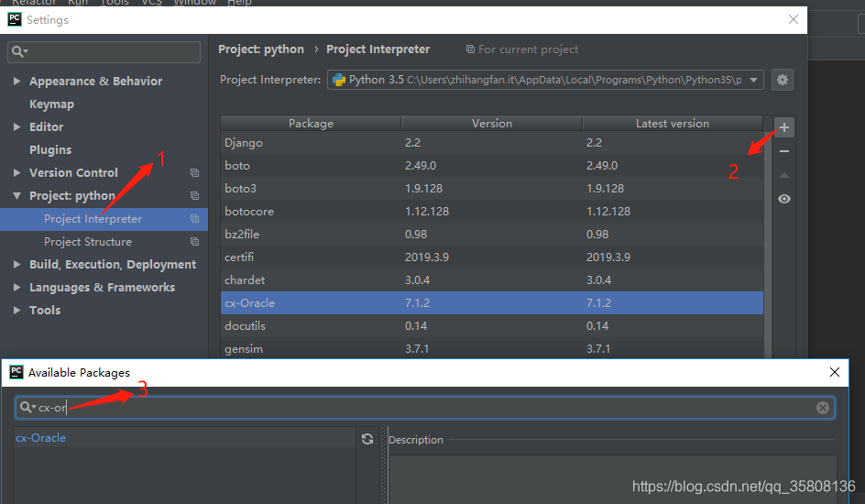Image resolution: width=865 pixels, height=504 pixels.
Task: Expand Appearance & Behavior section
Action: point(17,81)
